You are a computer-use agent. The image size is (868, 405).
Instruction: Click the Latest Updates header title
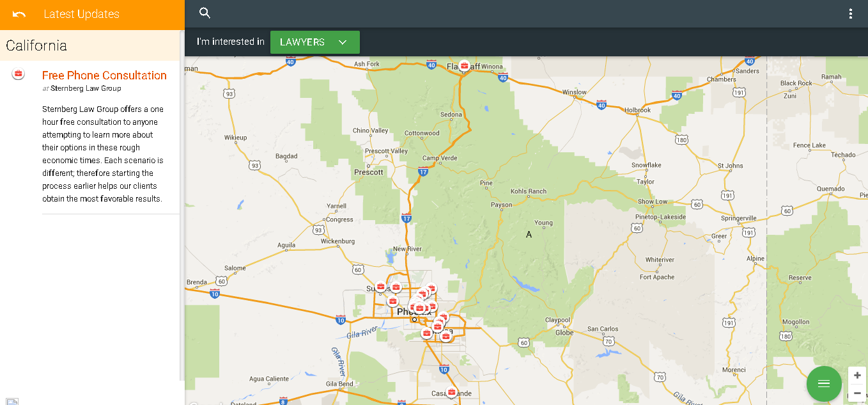tap(81, 14)
